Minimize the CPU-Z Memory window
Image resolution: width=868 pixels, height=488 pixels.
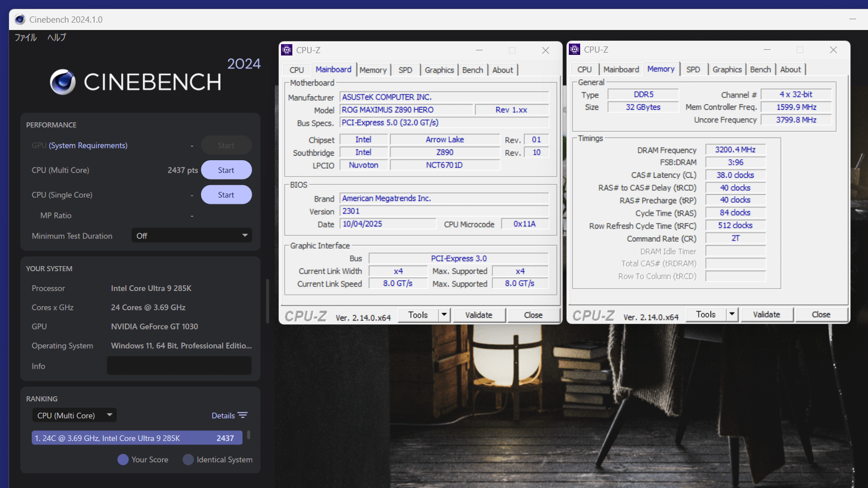point(767,50)
